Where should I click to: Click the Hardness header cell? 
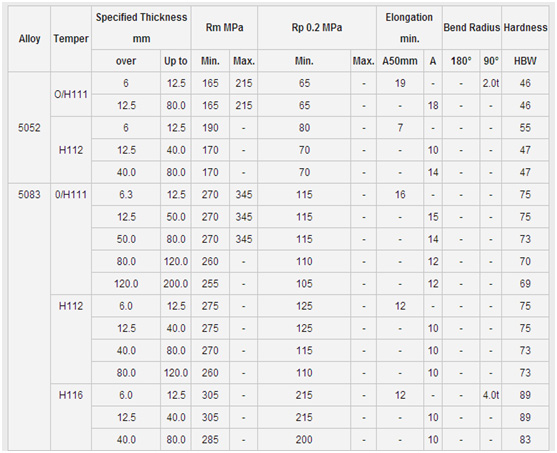pos(525,27)
